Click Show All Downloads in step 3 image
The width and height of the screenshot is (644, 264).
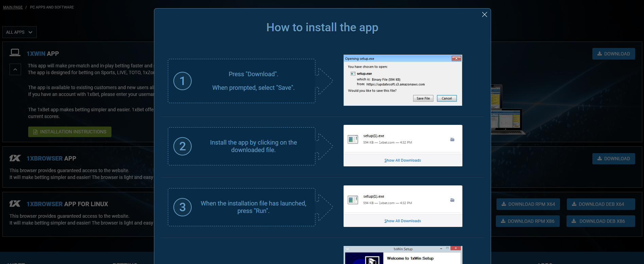pos(403,221)
